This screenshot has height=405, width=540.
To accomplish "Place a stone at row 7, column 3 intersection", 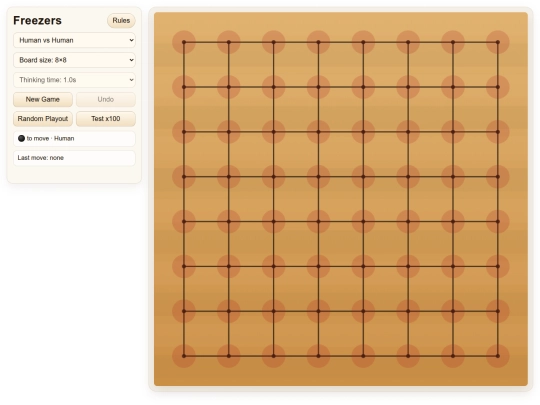I will (273, 311).
